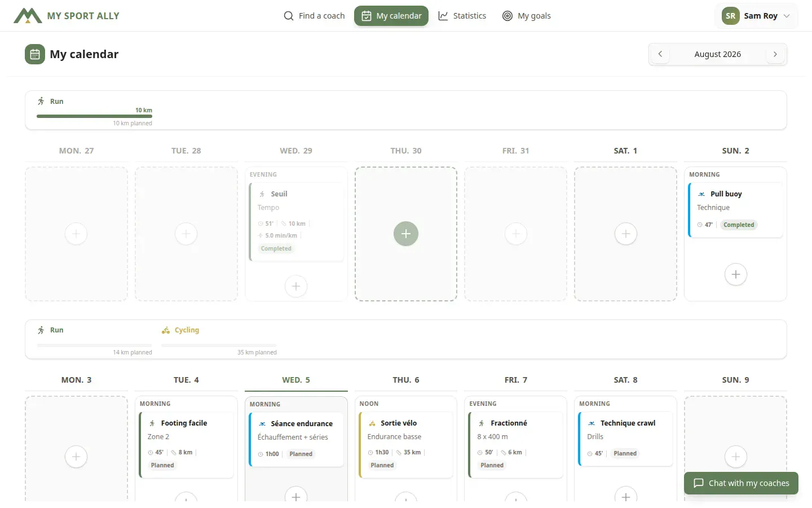Click the Completed badge on Seuil

[276, 248]
